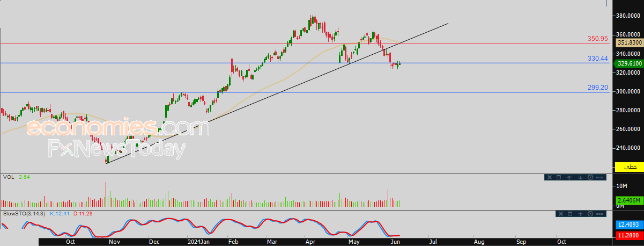Click the SlowSTO(3,14,3) indicator label
This screenshot has height=246, width=644.
point(25,214)
